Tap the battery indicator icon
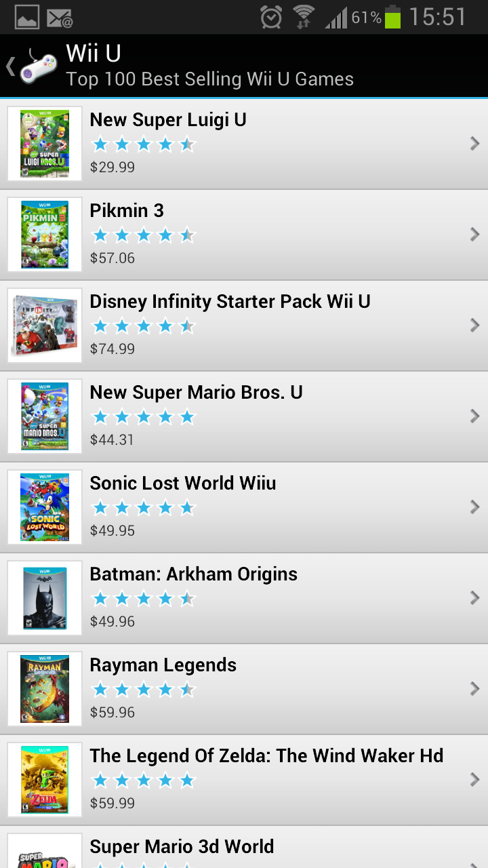The image size is (488, 868). 392,17
